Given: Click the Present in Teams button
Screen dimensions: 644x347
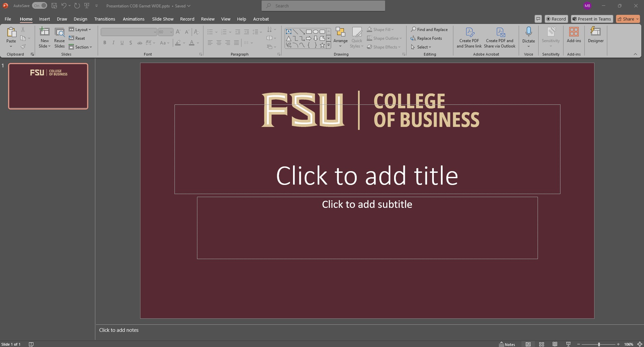Looking at the screenshot, I should point(592,19).
